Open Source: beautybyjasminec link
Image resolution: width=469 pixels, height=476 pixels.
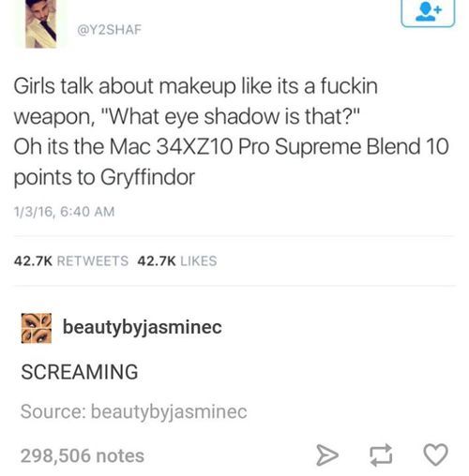coord(134,411)
